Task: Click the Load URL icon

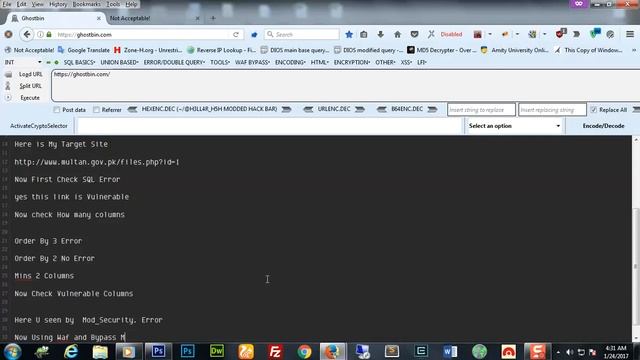Action: coord(8,74)
